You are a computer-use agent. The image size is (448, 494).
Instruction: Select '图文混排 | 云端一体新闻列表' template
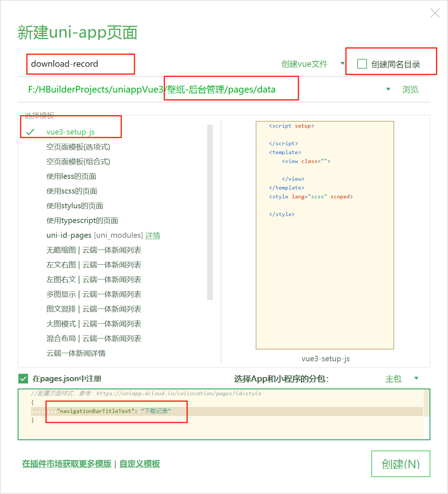[x=94, y=309]
